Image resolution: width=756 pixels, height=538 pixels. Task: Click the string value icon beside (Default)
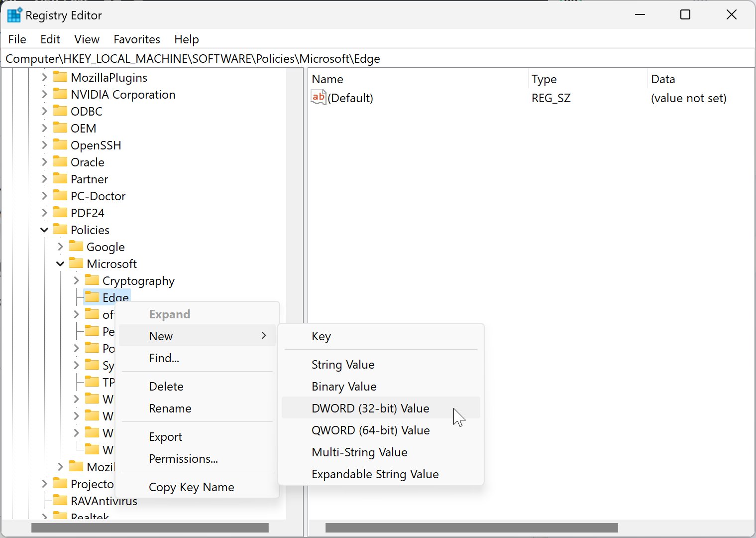pyautogui.click(x=319, y=98)
